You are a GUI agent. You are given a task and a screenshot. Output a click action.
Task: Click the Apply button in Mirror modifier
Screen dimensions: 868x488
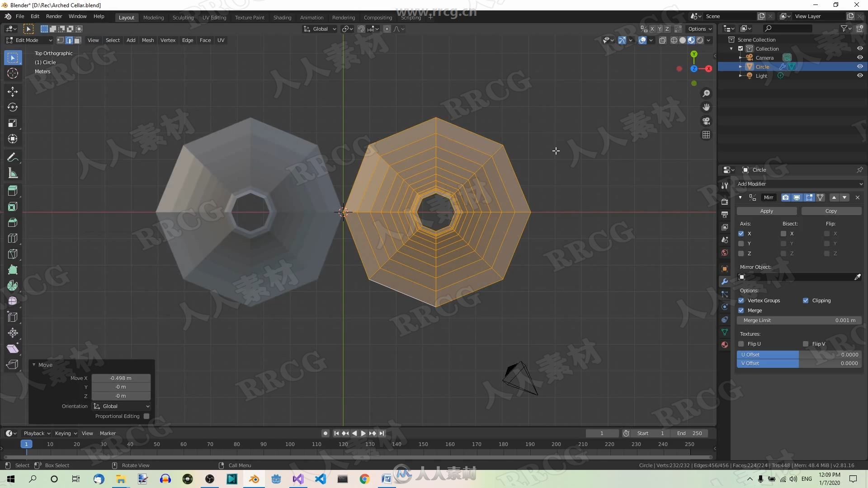pyautogui.click(x=767, y=210)
